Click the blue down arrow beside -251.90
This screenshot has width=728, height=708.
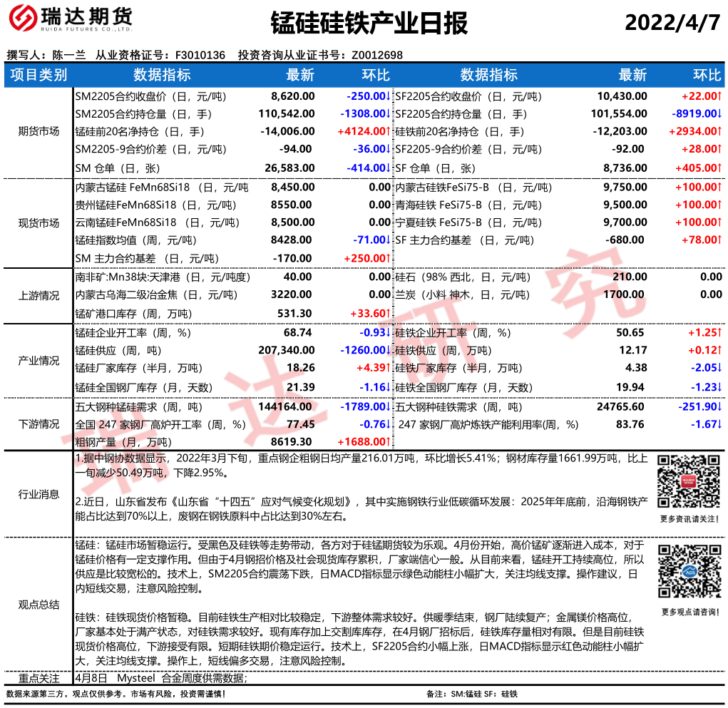click(719, 407)
